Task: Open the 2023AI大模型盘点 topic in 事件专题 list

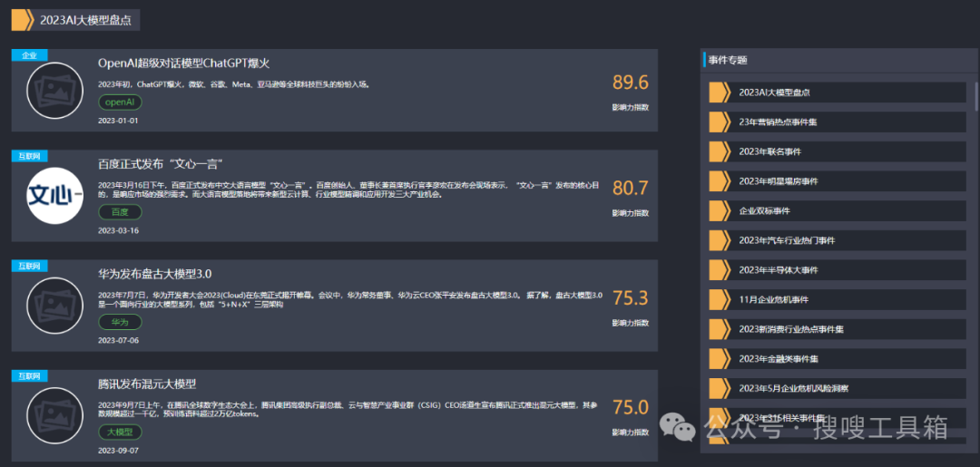Action: [838, 92]
